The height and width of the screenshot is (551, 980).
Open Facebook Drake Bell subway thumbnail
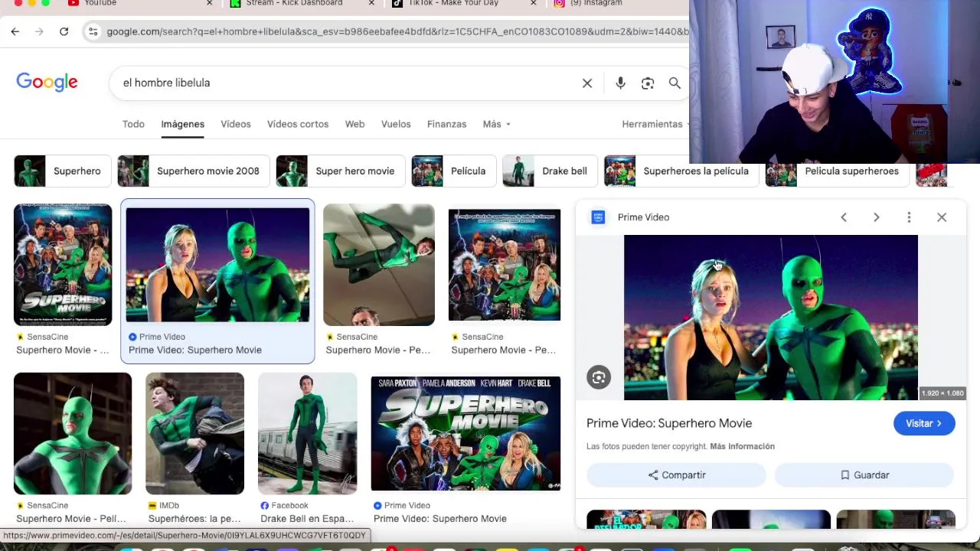coord(307,433)
